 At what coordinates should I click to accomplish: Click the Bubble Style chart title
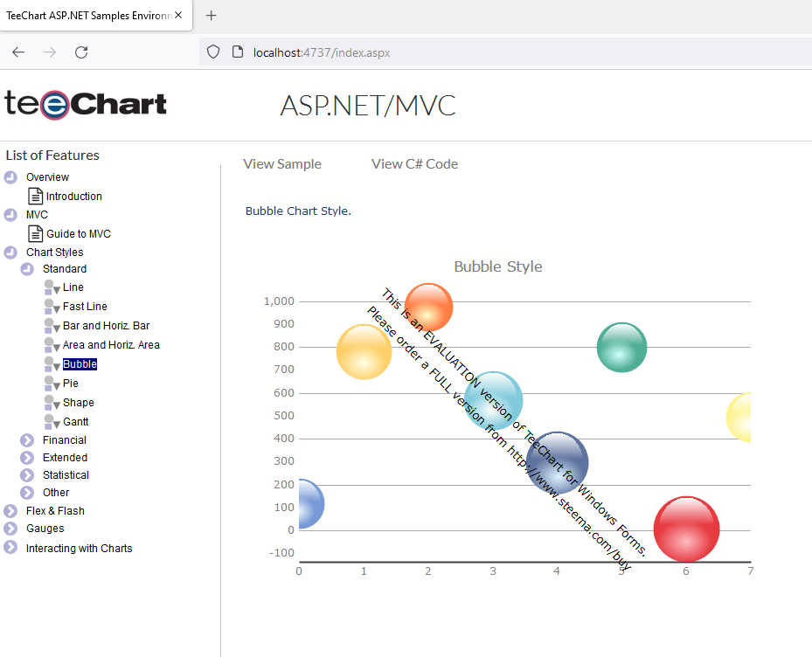498,266
